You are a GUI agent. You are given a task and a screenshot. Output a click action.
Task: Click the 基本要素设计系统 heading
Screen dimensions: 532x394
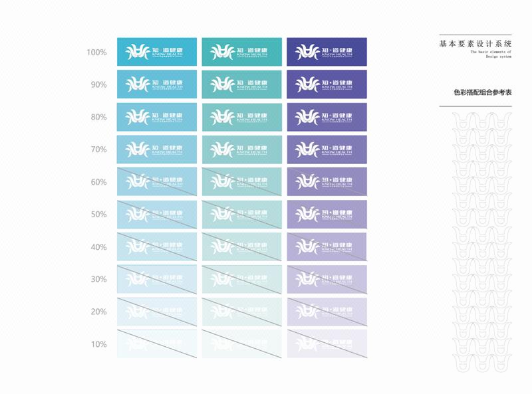pyautogui.click(x=475, y=43)
